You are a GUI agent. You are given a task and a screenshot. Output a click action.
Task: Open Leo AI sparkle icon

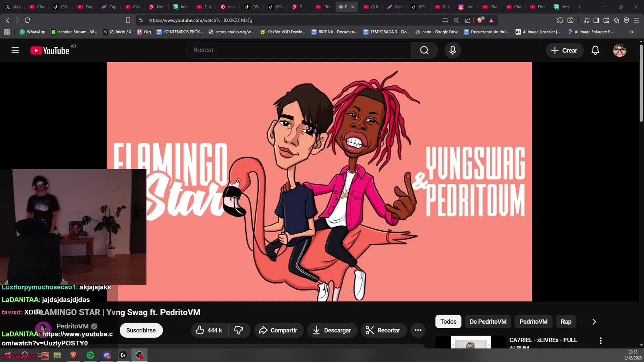point(616,20)
